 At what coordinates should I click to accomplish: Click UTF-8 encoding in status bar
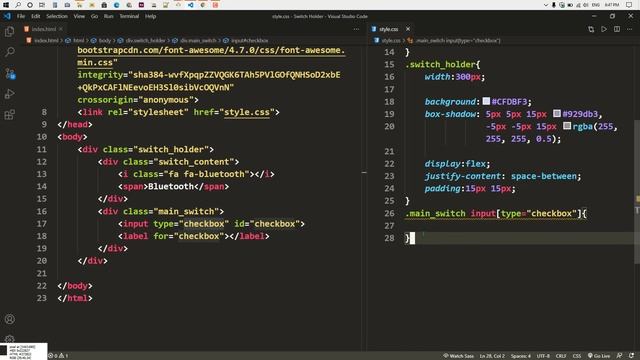click(x=543, y=356)
